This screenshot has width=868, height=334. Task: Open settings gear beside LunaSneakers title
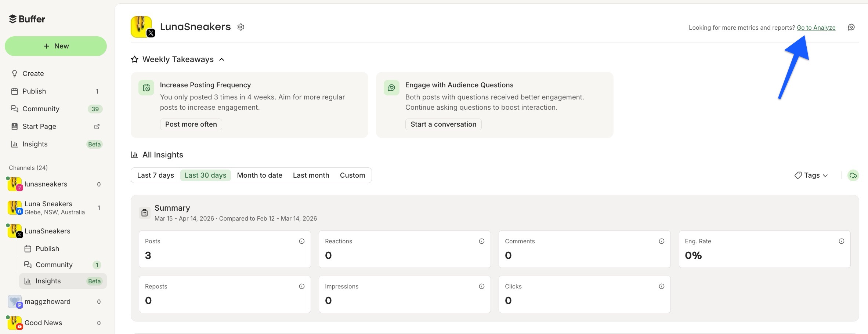tap(241, 27)
